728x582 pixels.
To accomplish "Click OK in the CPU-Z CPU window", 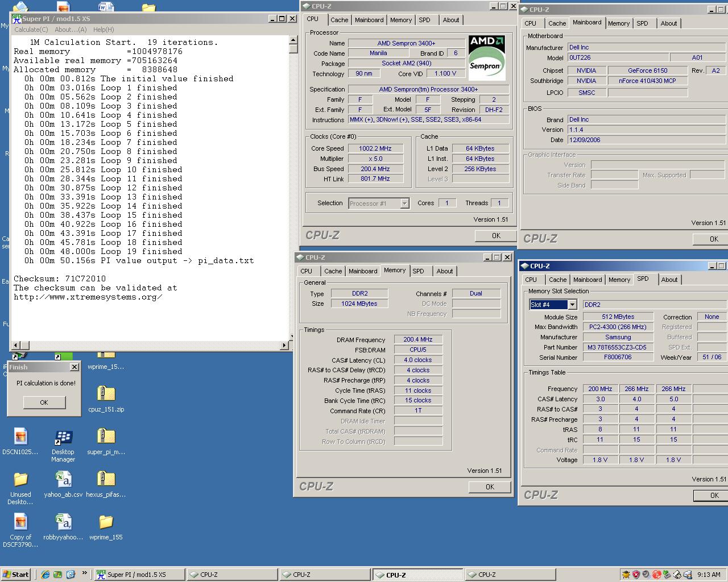I will 496,235.
